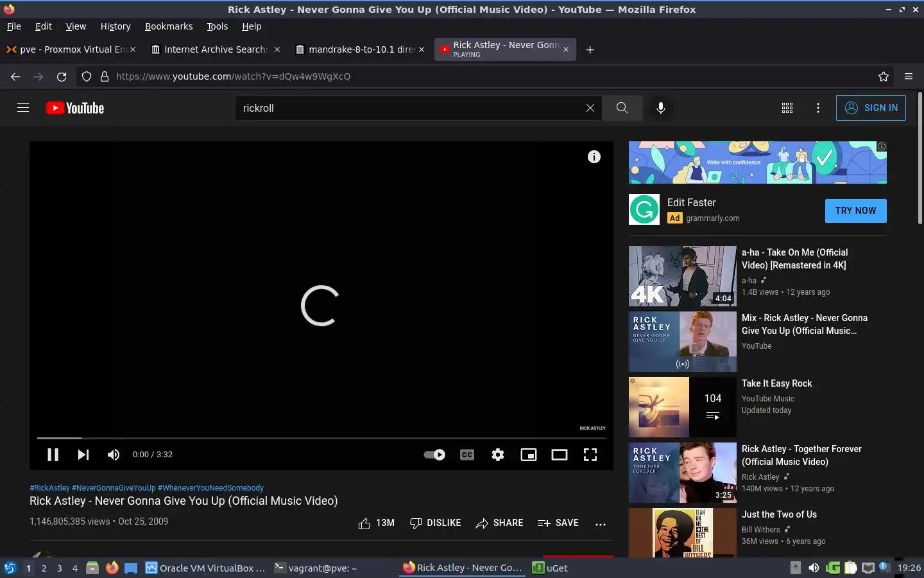Viewport: 924px width, 578px height.
Task: Open Mix - Rick Astley title link
Action: click(x=805, y=324)
